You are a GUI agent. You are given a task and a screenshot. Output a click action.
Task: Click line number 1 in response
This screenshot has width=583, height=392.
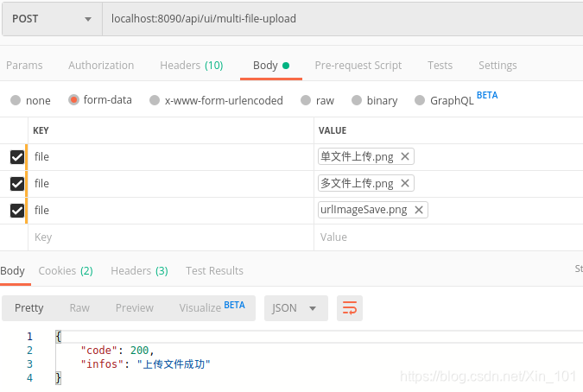[29, 337]
